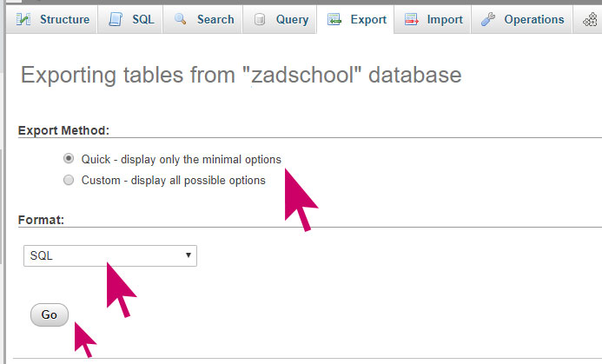Click the Operations tab's wrench icon
The width and height of the screenshot is (602, 364).
click(487, 19)
